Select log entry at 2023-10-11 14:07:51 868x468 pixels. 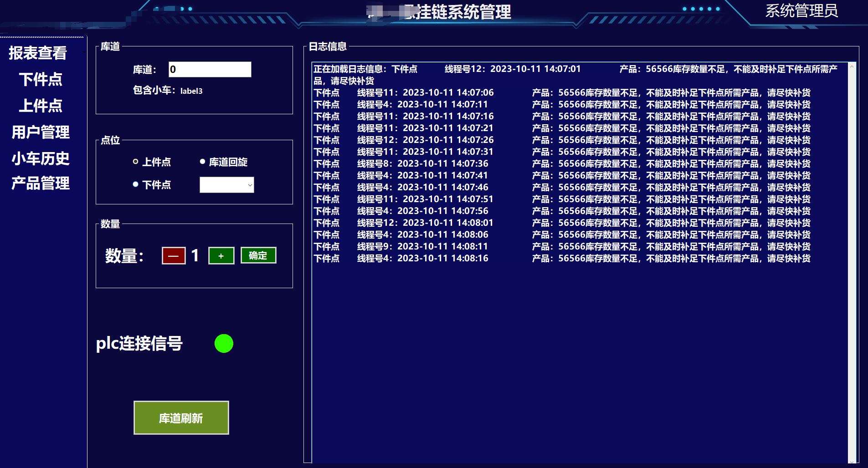562,199
